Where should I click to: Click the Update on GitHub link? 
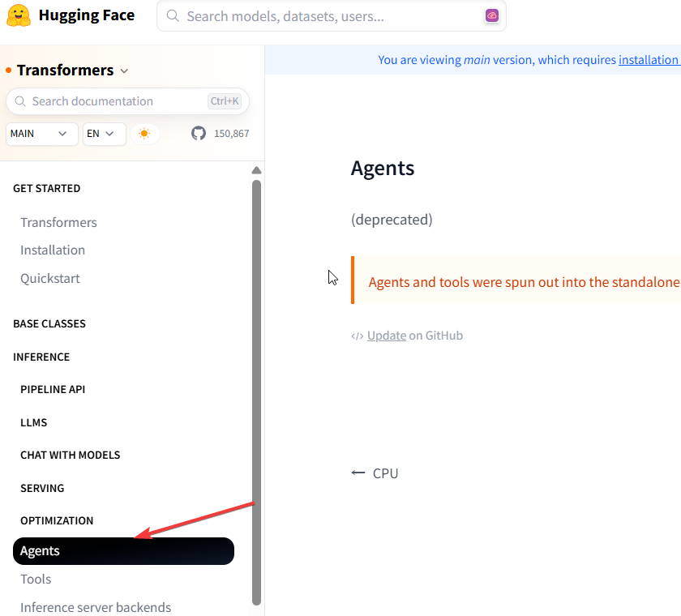[387, 336]
